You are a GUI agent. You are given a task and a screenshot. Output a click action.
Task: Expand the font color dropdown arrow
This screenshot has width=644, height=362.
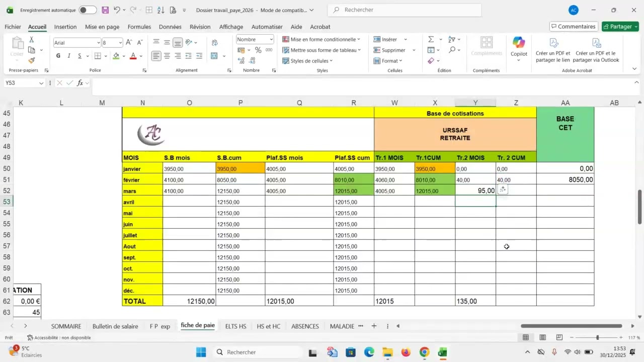tap(141, 56)
